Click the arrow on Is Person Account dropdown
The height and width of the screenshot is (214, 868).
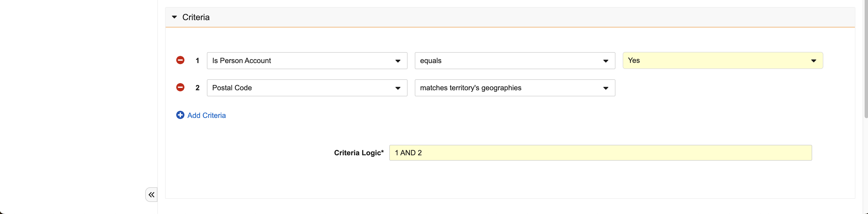click(398, 61)
